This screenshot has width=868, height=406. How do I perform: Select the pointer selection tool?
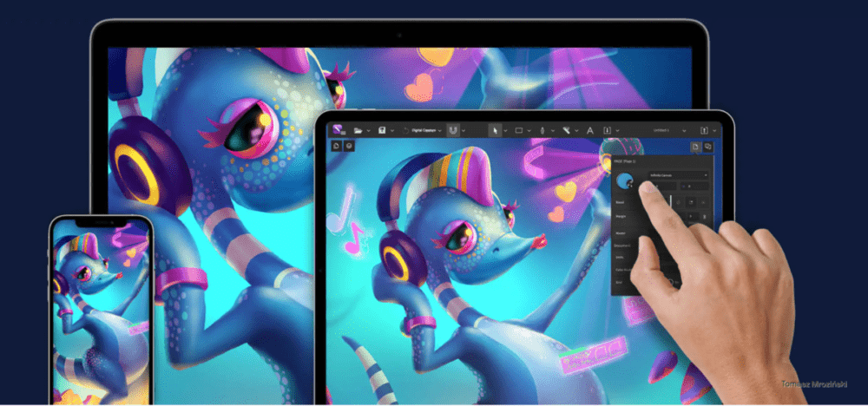pyautogui.click(x=495, y=130)
